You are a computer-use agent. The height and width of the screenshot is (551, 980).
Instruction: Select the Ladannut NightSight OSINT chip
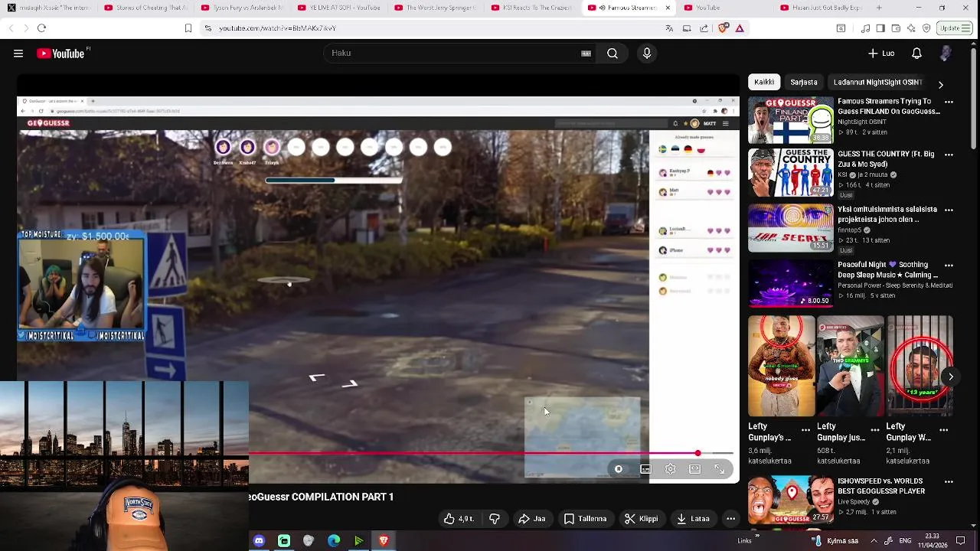point(878,82)
